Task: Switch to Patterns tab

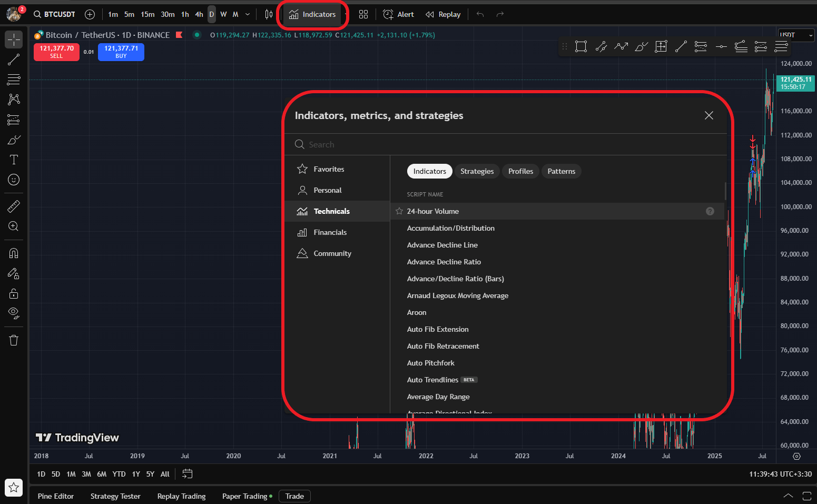Action: coord(561,171)
